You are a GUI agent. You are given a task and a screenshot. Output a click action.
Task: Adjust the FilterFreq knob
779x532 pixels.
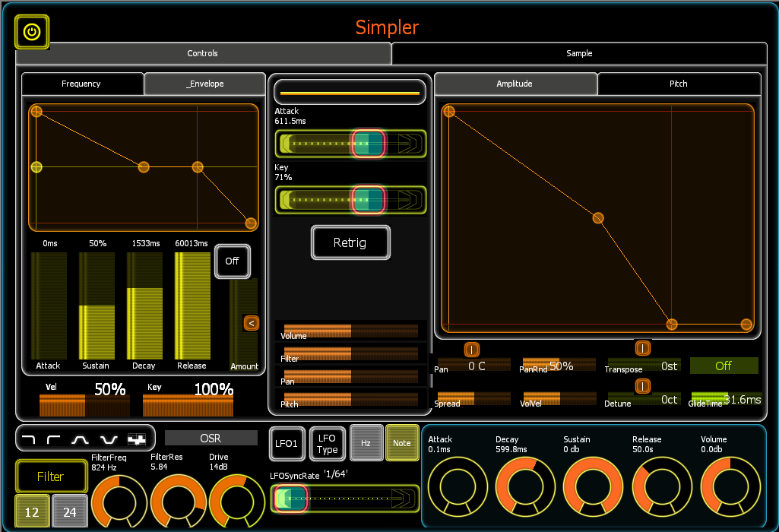point(119,502)
